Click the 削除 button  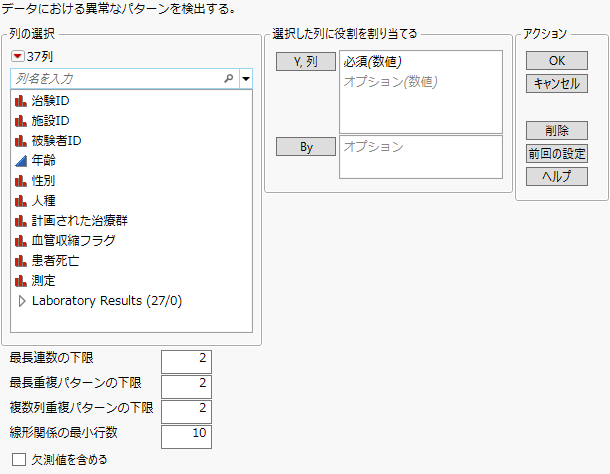[557, 130]
